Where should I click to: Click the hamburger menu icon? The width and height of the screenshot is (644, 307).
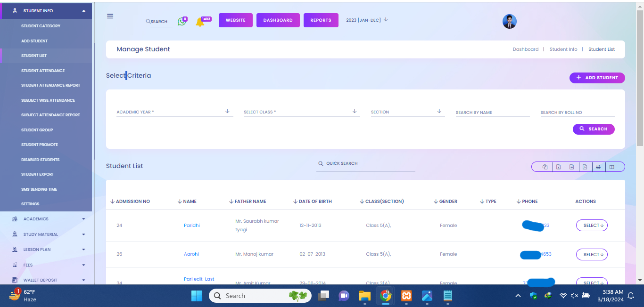pyautogui.click(x=110, y=16)
